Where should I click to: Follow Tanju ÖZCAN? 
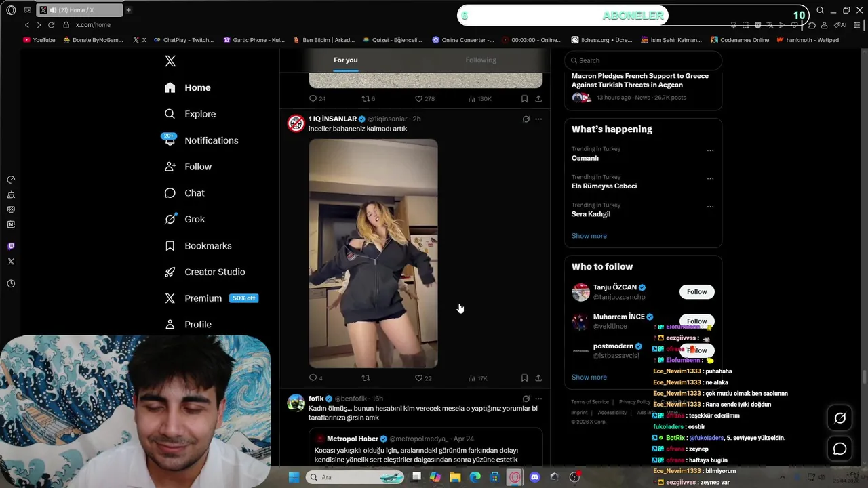pos(696,291)
